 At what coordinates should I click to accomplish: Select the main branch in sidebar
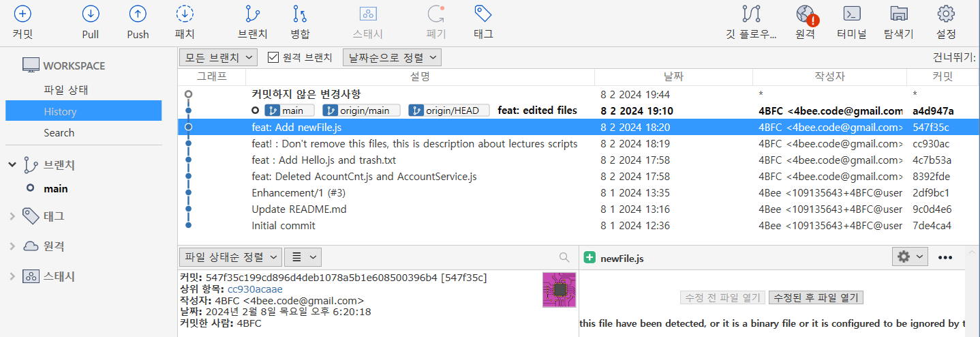pos(55,189)
